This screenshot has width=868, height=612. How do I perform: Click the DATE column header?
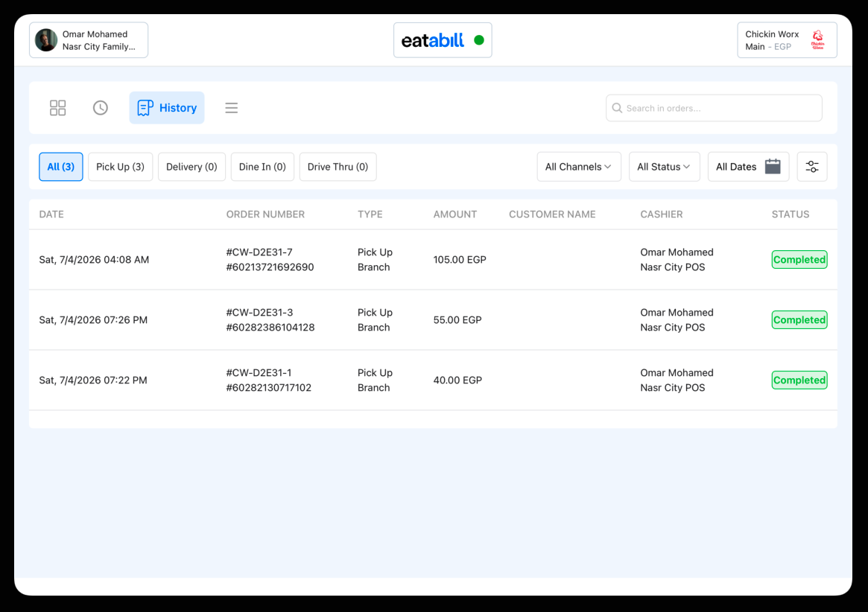pos(51,214)
